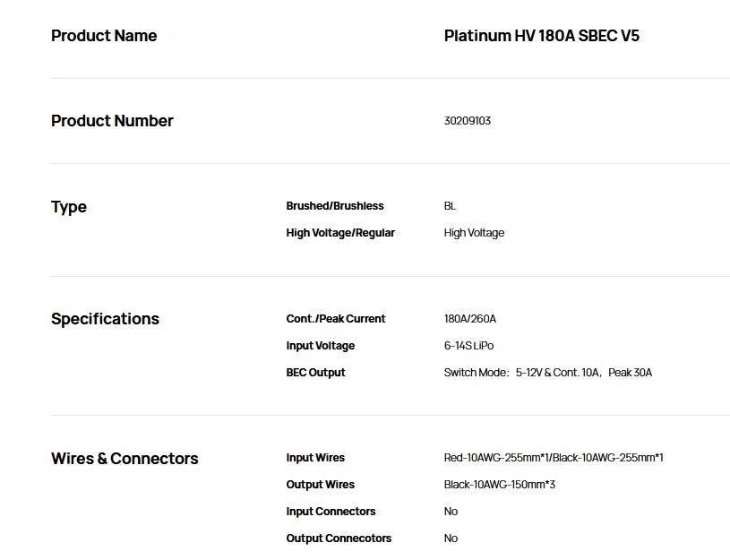Screen dimensions: 730x560
Task: Click the "High Voltage/Regular" label
Action: tap(340, 233)
